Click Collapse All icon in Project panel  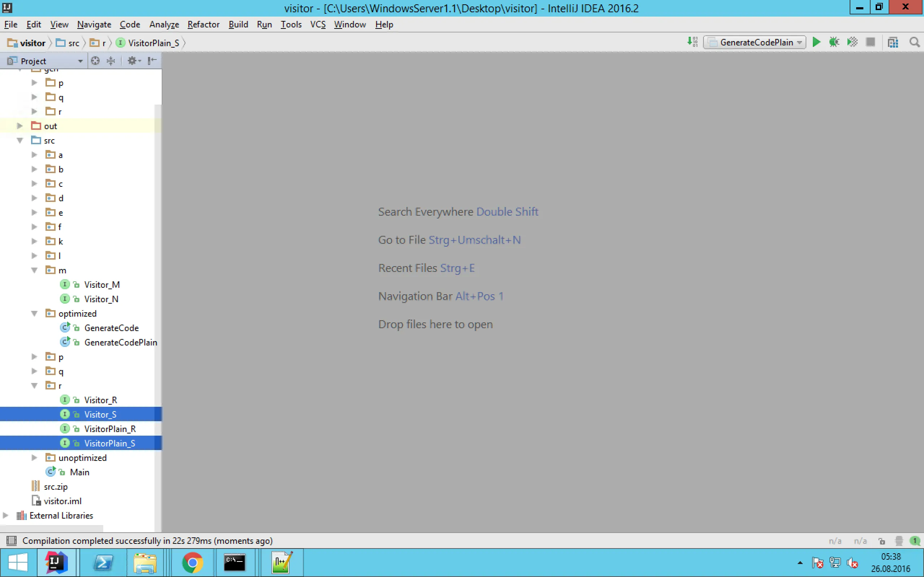point(111,61)
